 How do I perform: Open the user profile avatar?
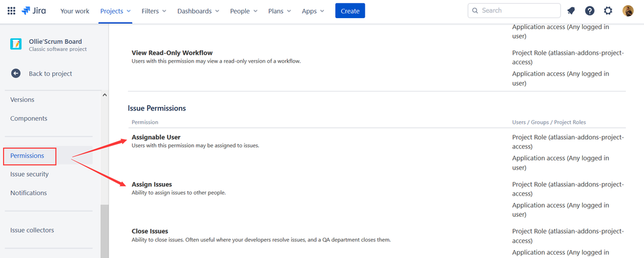click(628, 11)
